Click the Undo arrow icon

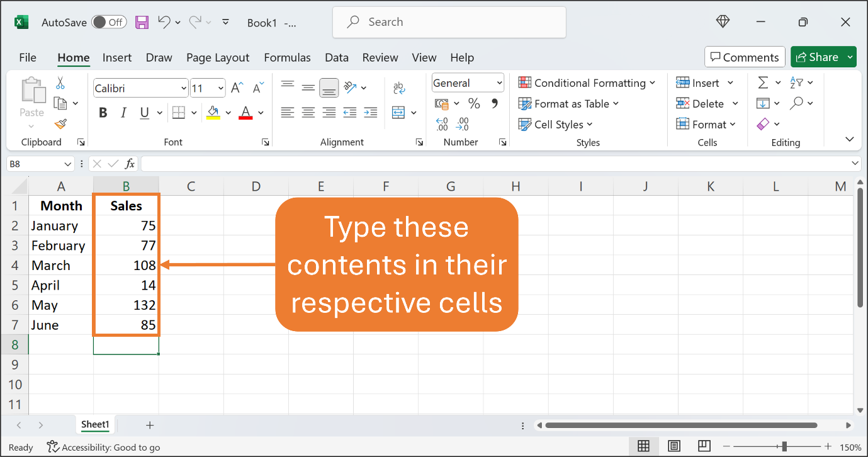coord(164,22)
